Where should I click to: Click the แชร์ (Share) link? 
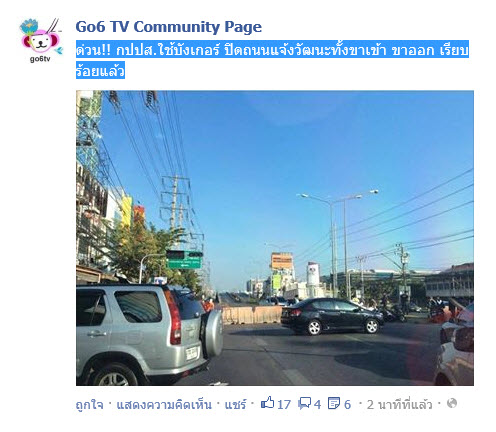(x=235, y=404)
